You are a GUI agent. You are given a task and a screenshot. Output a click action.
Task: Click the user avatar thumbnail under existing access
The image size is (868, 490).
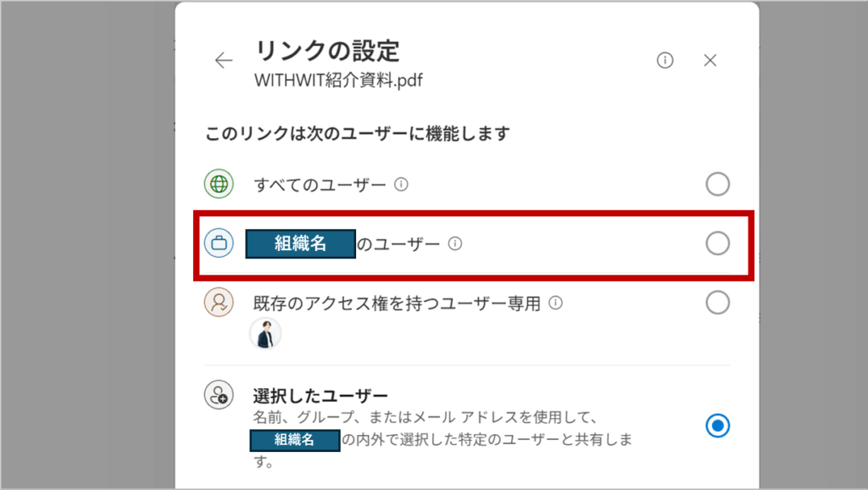tap(265, 334)
